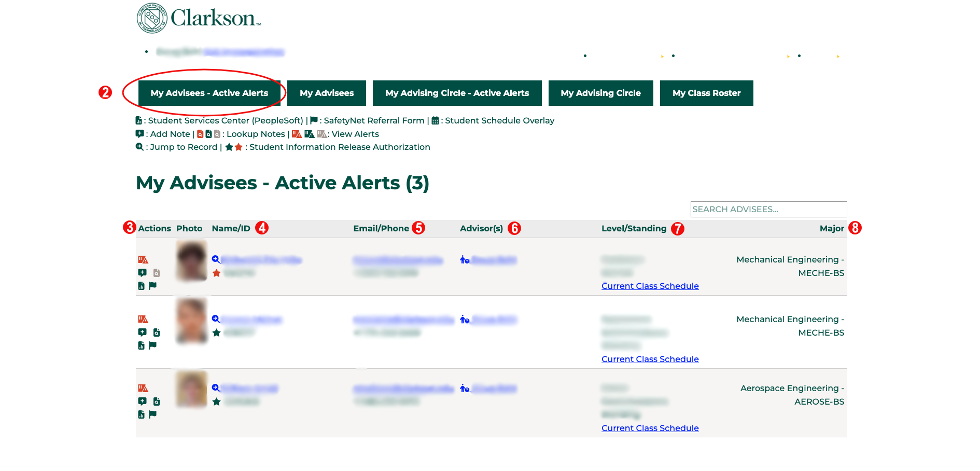Open Student Services Center for the third advisee
The height and width of the screenshot is (471, 980).
(141, 414)
